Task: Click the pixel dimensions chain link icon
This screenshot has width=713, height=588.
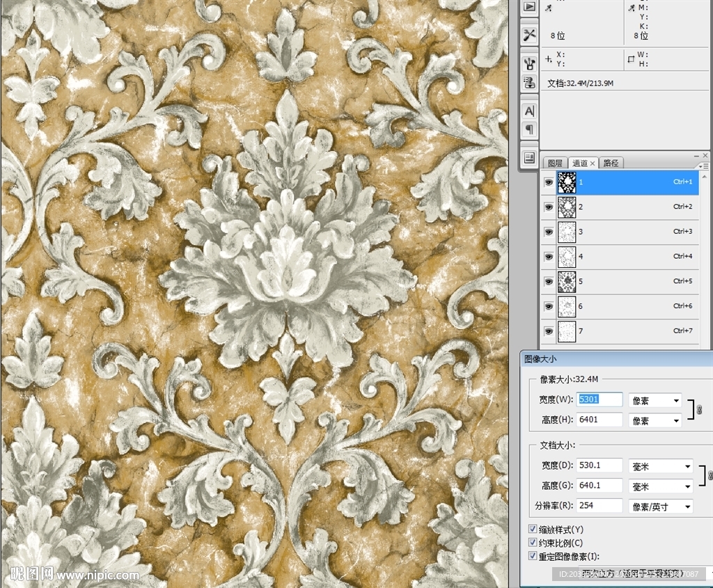Action: pyautogui.click(x=699, y=410)
